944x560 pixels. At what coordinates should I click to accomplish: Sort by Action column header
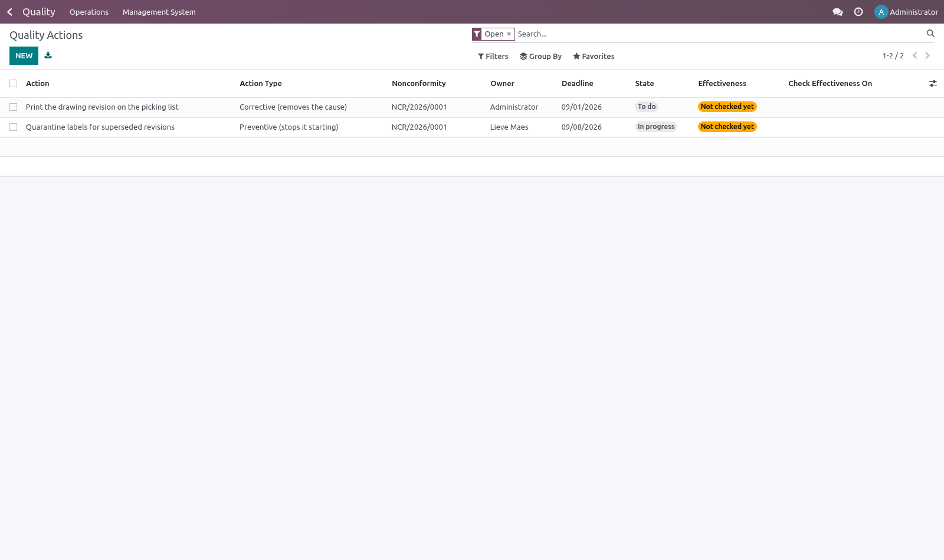pos(38,84)
